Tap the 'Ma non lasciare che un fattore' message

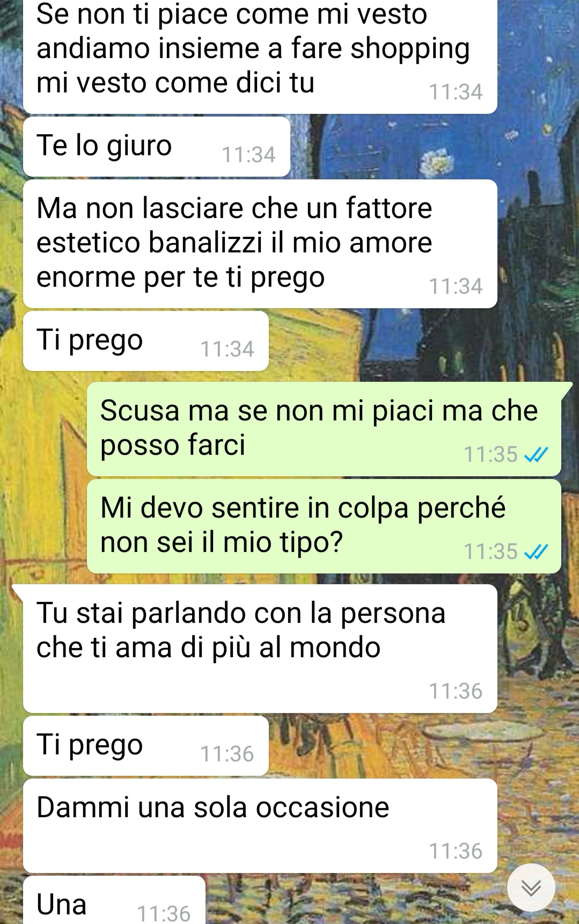[260, 244]
